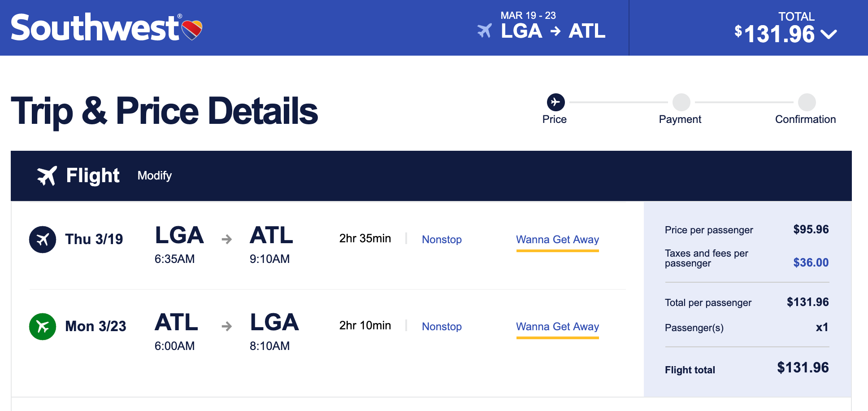868x411 pixels.
Task: Select Wanna Get Away fare on departing flight
Action: pos(557,240)
